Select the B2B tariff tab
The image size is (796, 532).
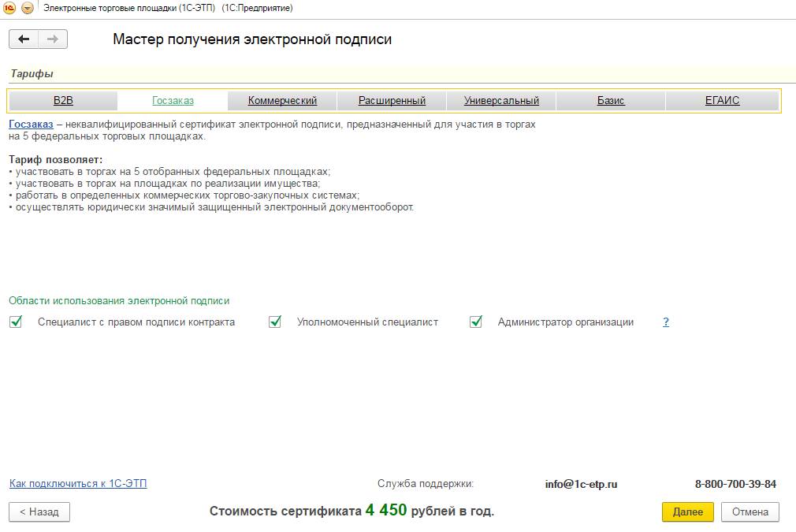click(64, 101)
